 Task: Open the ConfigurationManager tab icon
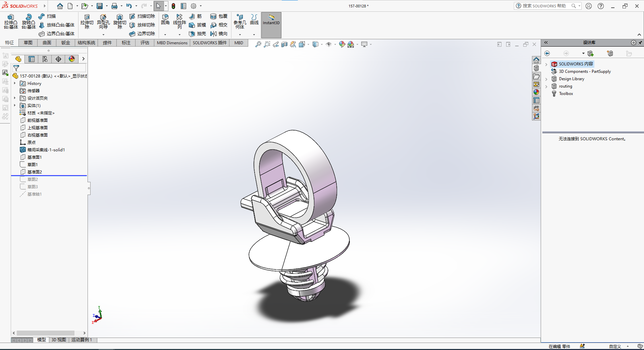pos(45,59)
